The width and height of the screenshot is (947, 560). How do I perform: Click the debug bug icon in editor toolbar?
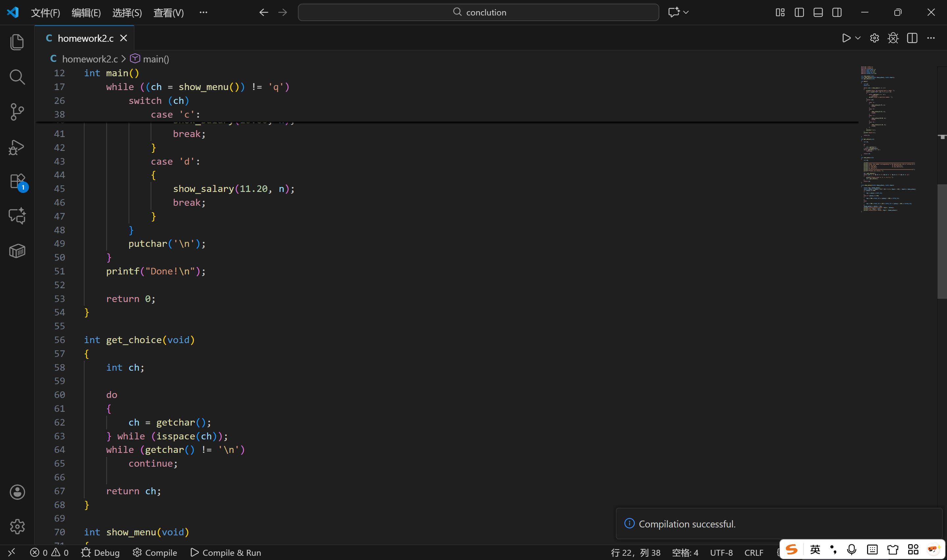(893, 38)
